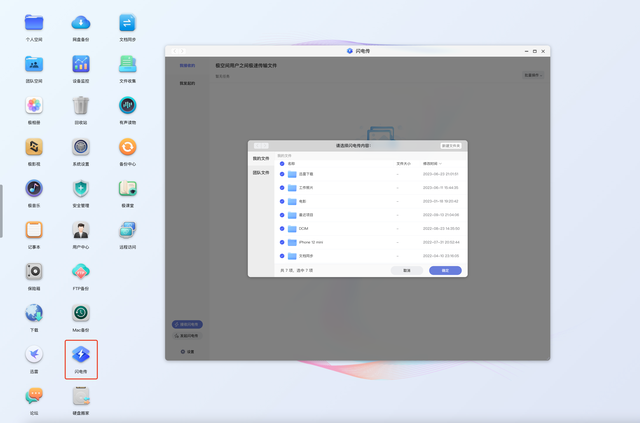Open the 极影视 video app
Viewport: 640px width, 423px height.
(34, 147)
